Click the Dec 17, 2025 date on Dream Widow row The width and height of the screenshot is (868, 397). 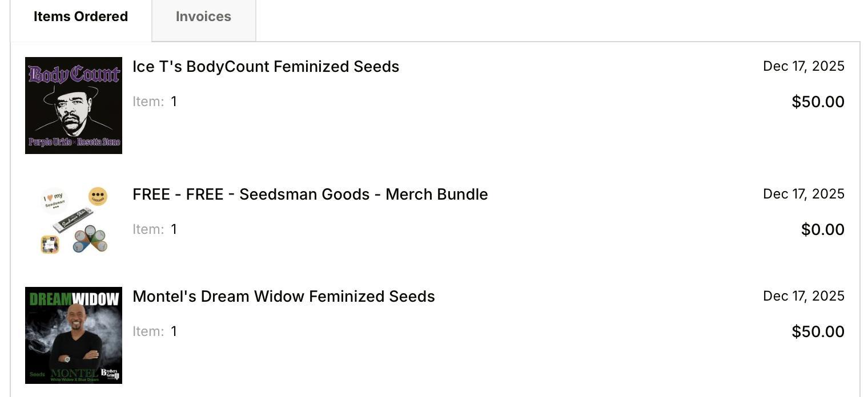pos(803,296)
